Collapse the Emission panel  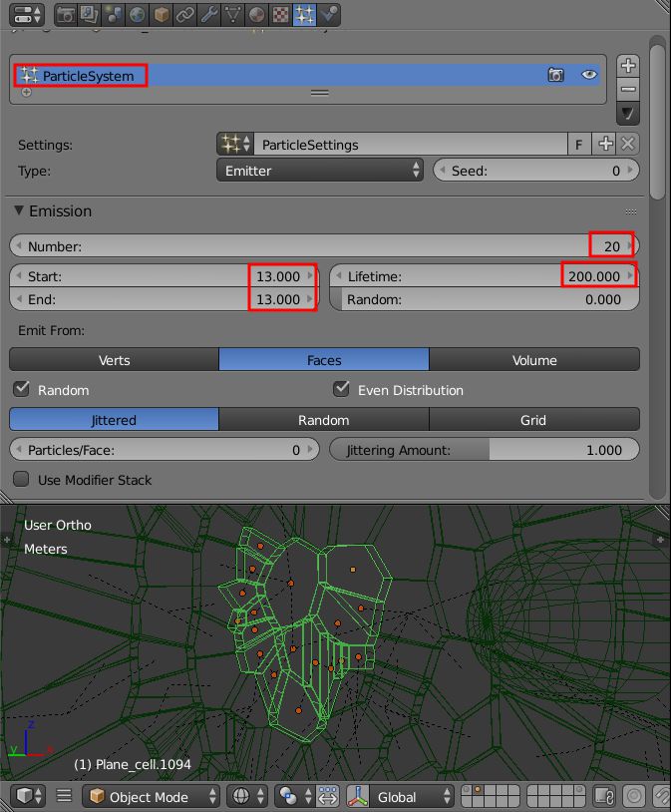tap(19, 210)
